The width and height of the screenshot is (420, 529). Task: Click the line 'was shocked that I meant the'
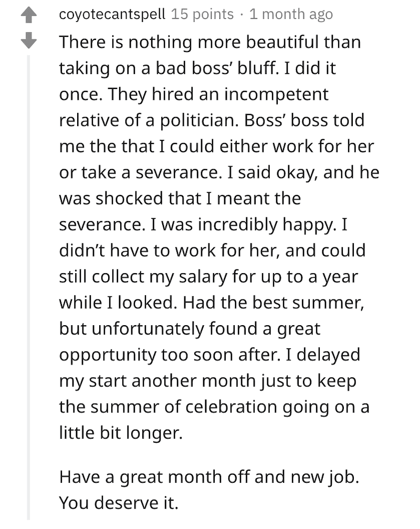[180, 198]
